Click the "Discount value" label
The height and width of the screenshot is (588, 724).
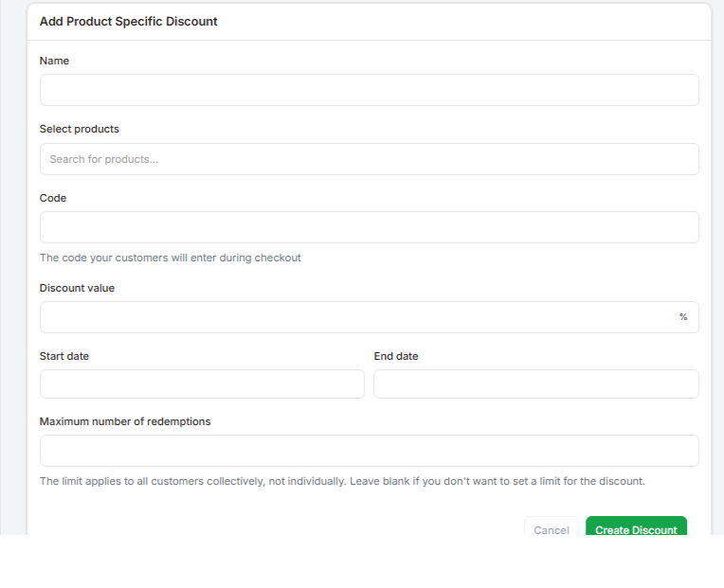coord(77,288)
